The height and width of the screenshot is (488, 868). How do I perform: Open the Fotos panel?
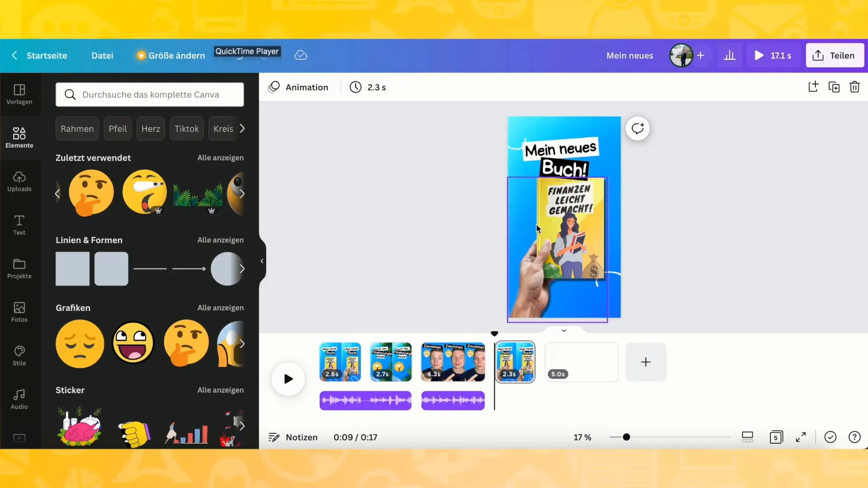[x=19, y=310]
